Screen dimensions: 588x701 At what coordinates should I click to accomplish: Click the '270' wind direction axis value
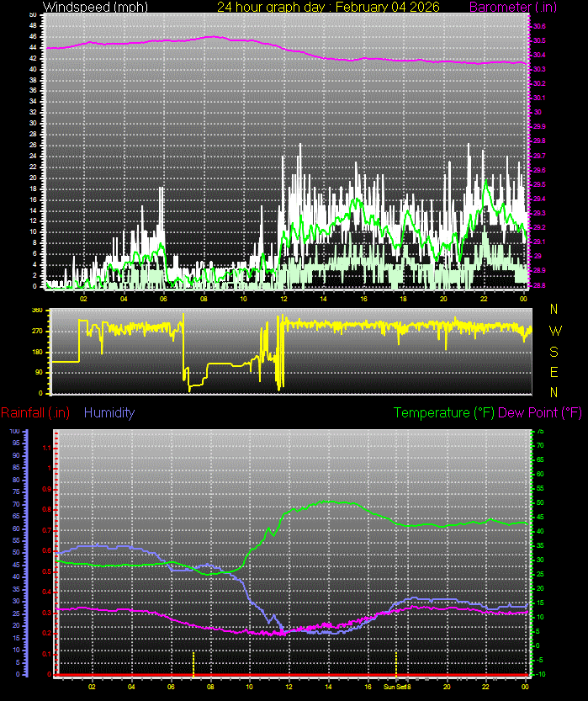tap(37, 332)
